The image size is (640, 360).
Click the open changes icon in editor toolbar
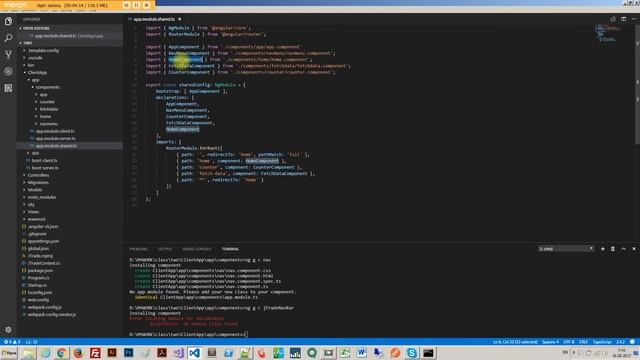pyautogui.click(x=613, y=19)
